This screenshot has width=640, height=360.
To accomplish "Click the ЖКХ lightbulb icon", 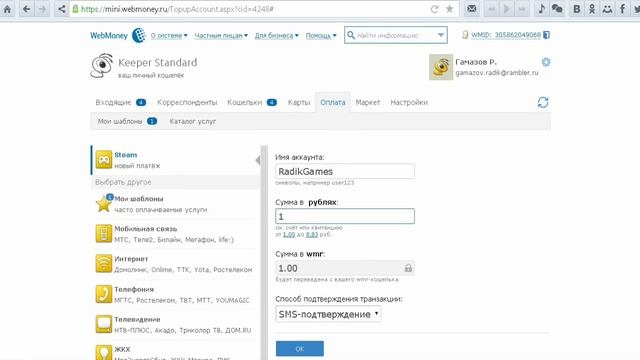I will pos(104,353).
